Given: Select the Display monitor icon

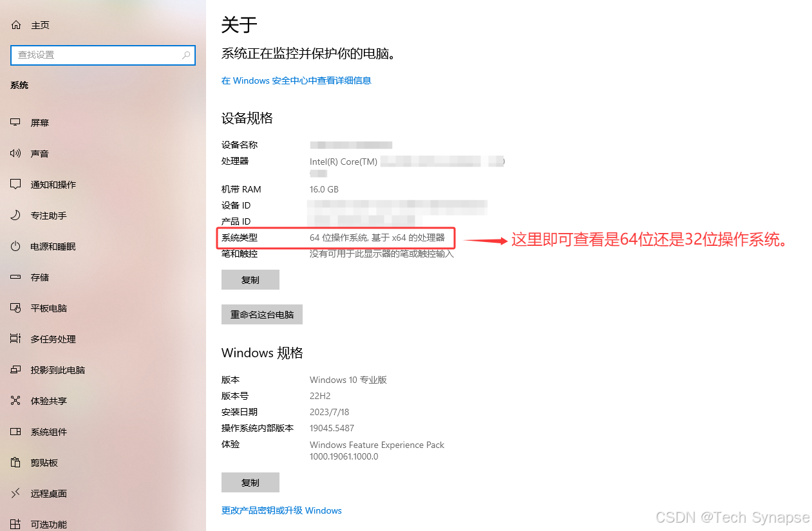Looking at the screenshot, I should [16, 122].
